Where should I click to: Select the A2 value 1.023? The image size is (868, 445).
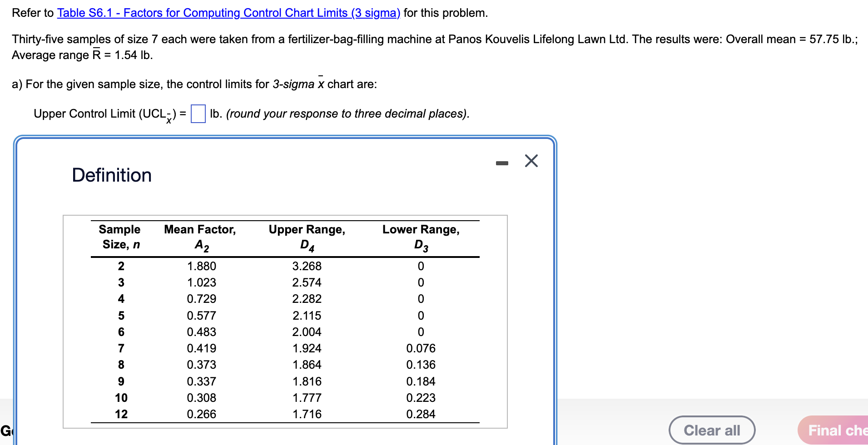coord(202,282)
